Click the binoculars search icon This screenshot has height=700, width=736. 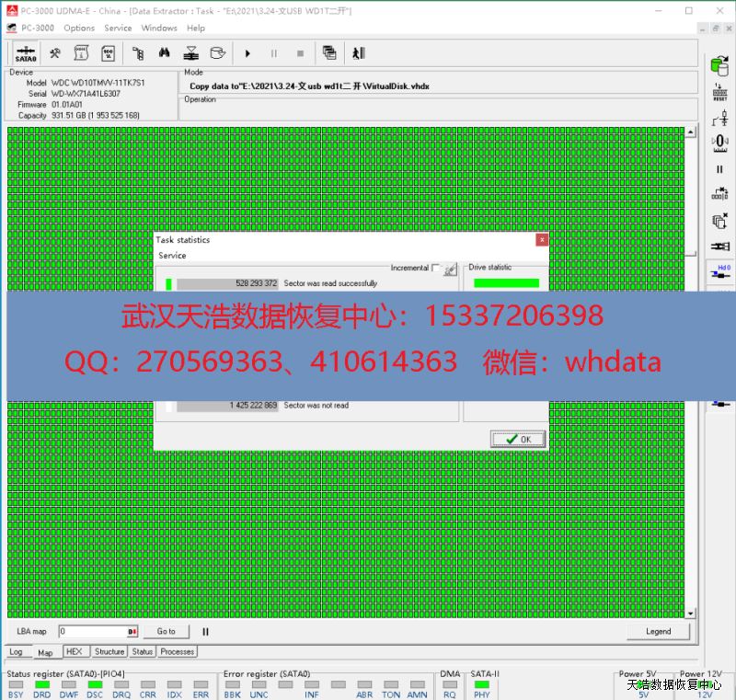[x=166, y=53]
